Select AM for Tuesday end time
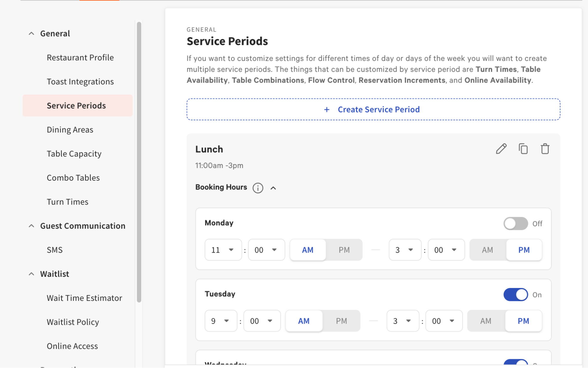Image resolution: width=588 pixels, height=368 pixels. pyautogui.click(x=486, y=321)
